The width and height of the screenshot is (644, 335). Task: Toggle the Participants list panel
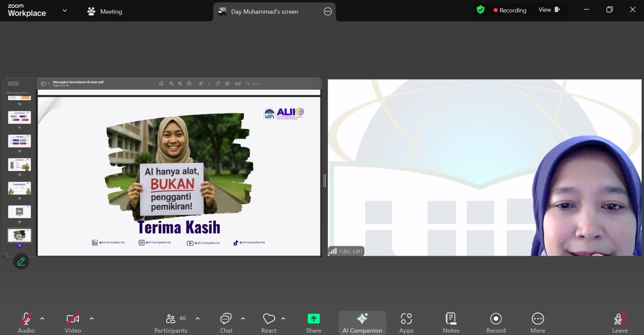(x=171, y=323)
